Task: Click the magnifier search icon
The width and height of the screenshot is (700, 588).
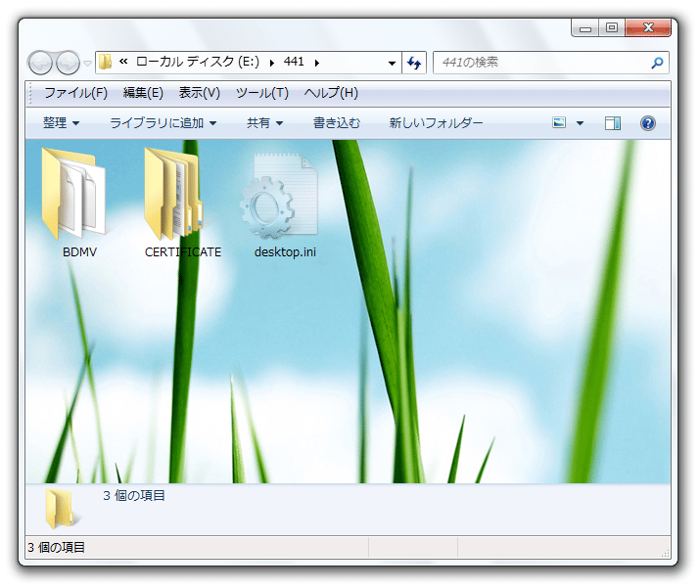Action: click(x=657, y=63)
